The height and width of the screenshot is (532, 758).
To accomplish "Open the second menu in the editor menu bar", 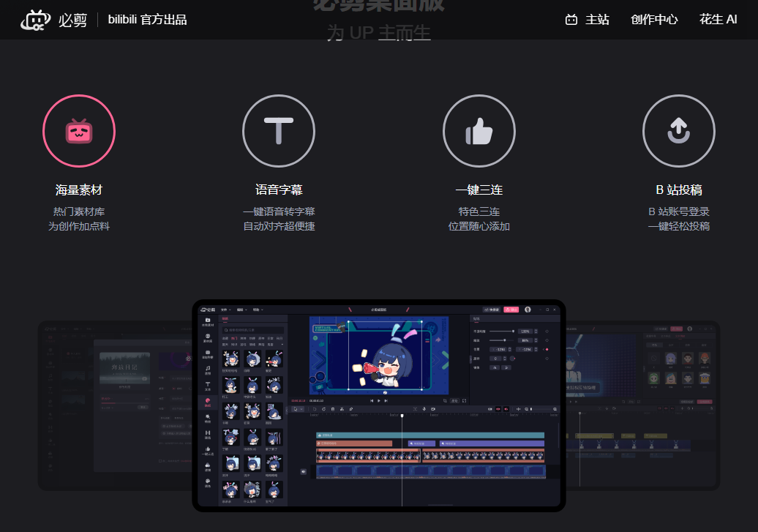I will 241,310.
